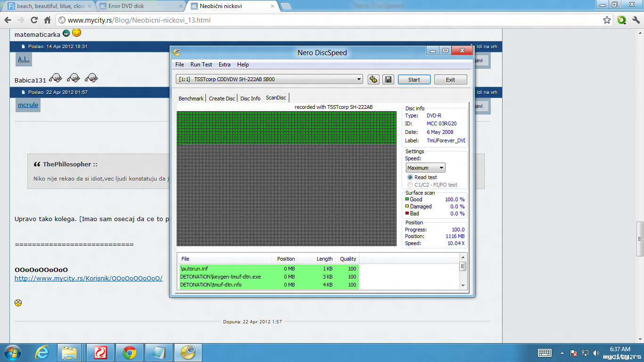Reload the page in Chrome

pyautogui.click(x=34, y=20)
